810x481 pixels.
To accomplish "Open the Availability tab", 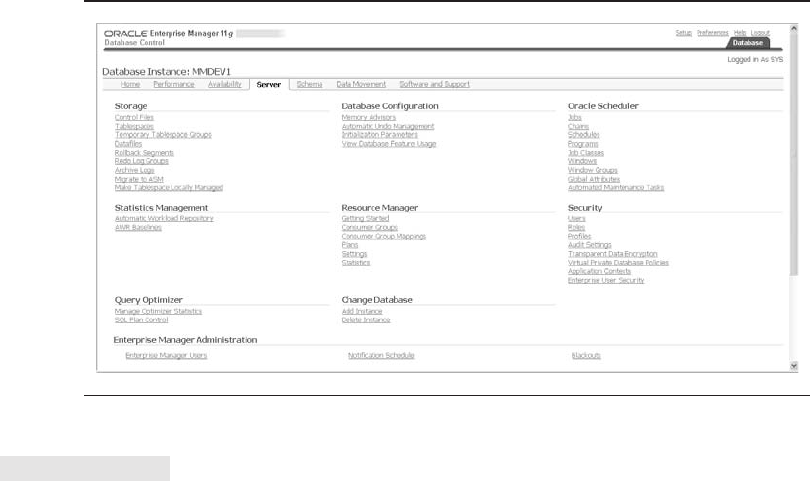I will tap(224, 84).
